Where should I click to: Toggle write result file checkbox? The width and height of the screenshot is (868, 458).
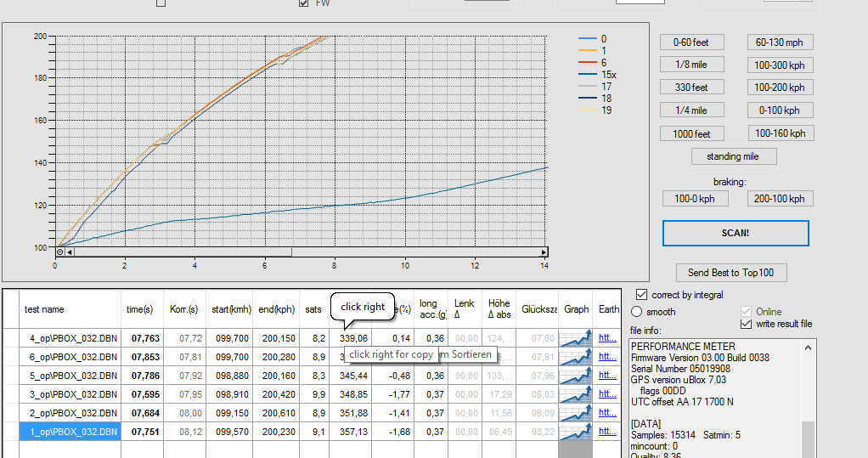746,324
